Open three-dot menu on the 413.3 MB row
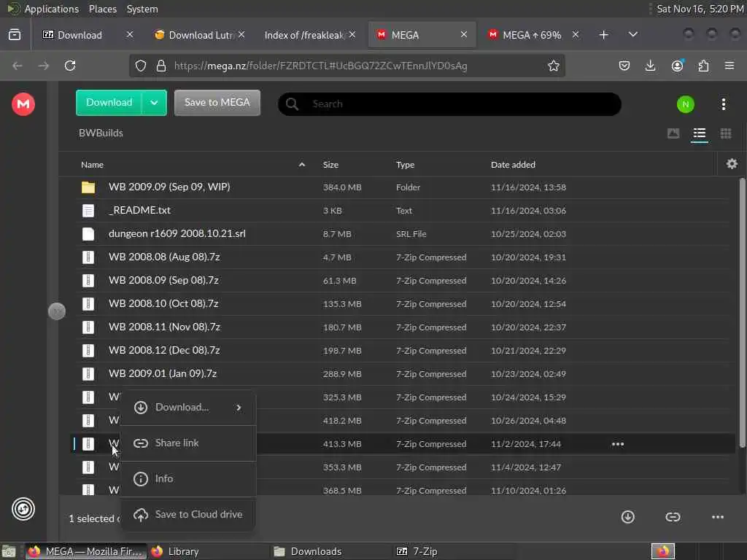The height and width of the screenshot is (560, 747). click(617, 444)
